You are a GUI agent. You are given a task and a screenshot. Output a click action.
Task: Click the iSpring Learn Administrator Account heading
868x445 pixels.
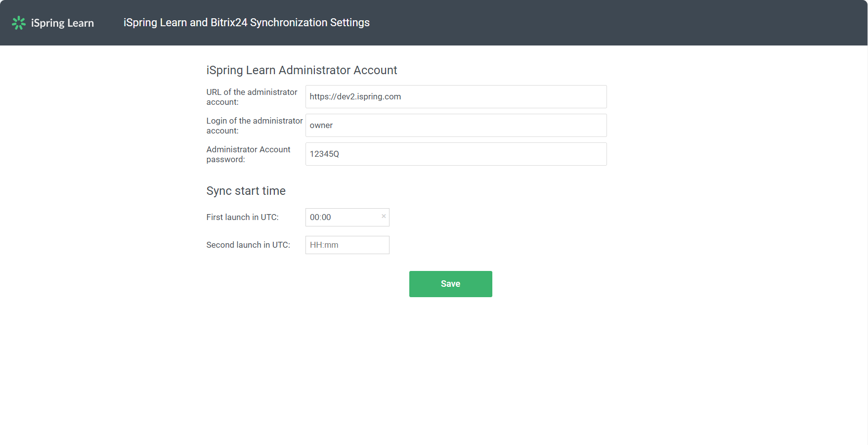click(302, 70)
